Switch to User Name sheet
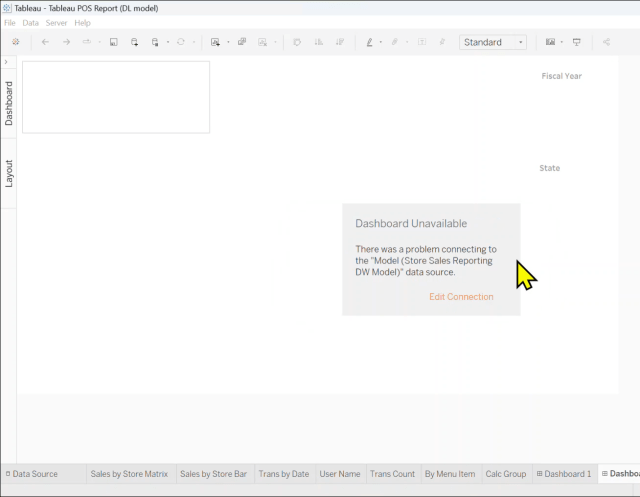640x497 pixels. (340, 474)
